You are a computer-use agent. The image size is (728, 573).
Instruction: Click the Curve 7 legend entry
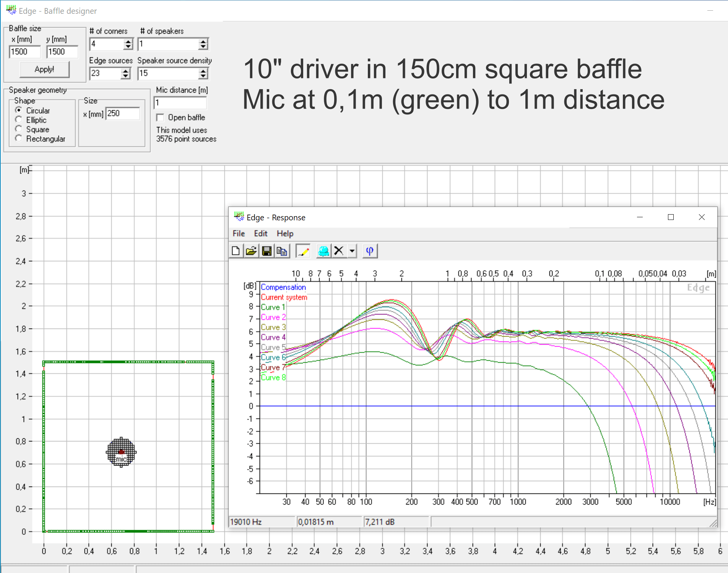273,367
